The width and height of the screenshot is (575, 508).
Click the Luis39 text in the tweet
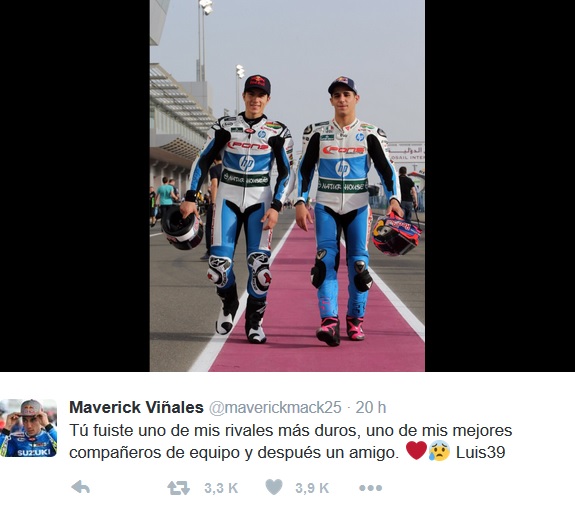point(480,452)
